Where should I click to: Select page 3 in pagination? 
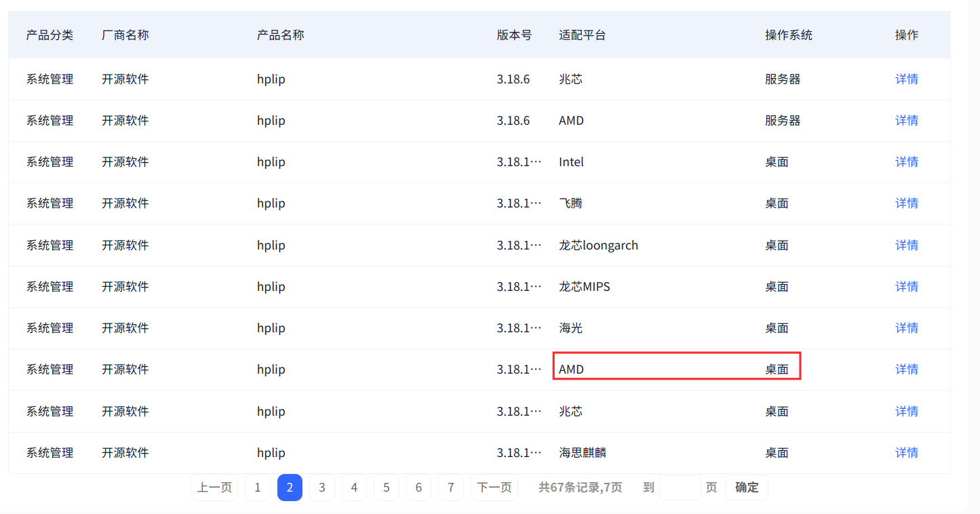click(322, 488)
